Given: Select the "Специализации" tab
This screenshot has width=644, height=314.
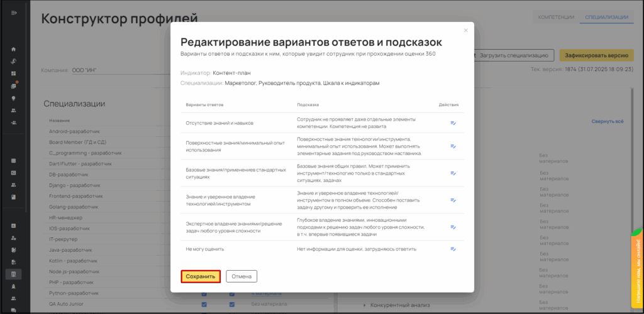Looking at the screenshot, I should tap(606, 17).
